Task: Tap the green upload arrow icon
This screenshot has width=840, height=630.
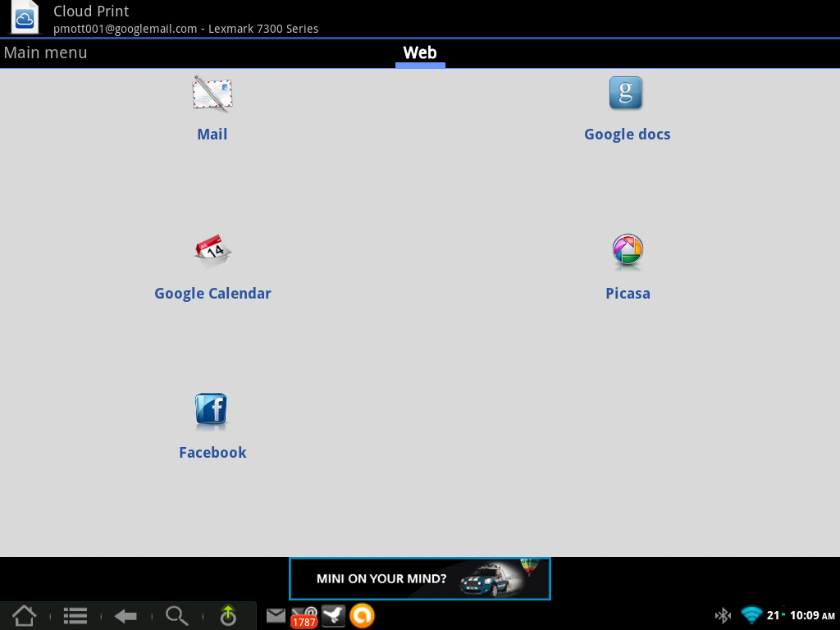Action: pyautogui.click(x=228, y=615)
